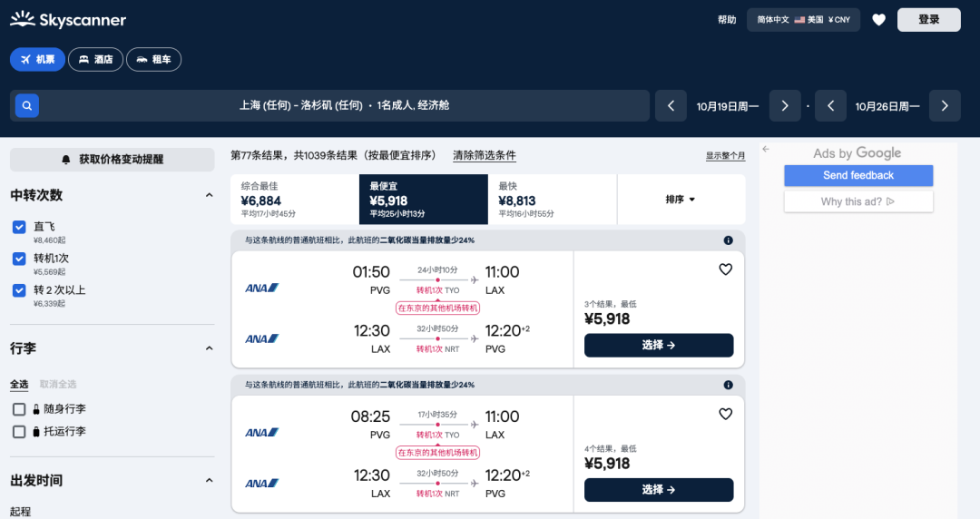The width and height of the screenshot is (980, 519).
Task: Show CO2 emissions info for first flight
Action: pyautogui.click(x=728, y=240)
